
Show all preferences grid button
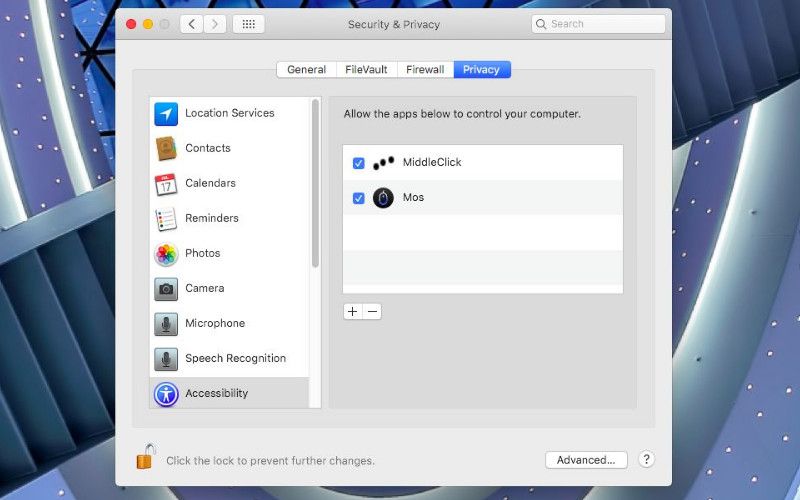click(248, 24)
